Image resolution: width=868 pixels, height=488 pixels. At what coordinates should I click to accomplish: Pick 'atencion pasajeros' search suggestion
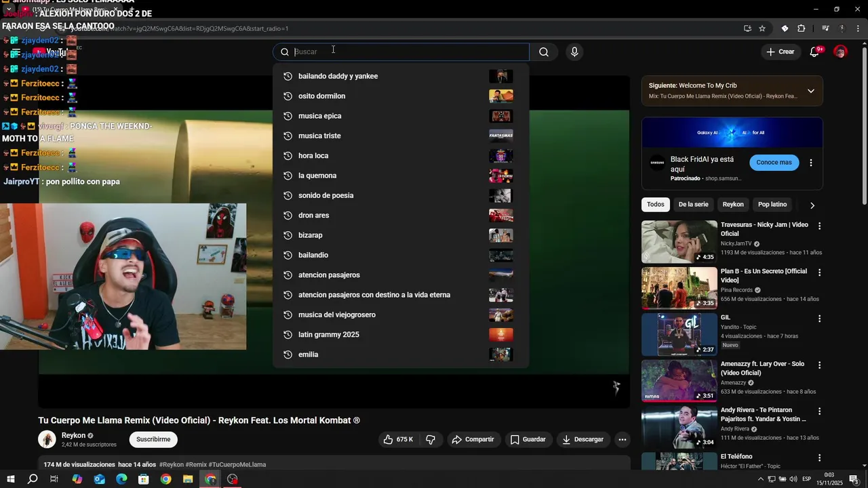point(401,275)
